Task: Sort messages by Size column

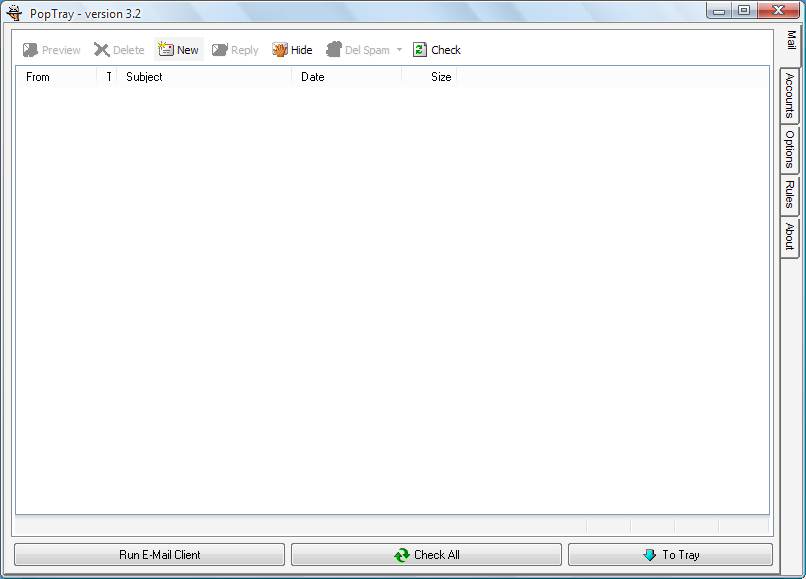Action: click(429, 77)
